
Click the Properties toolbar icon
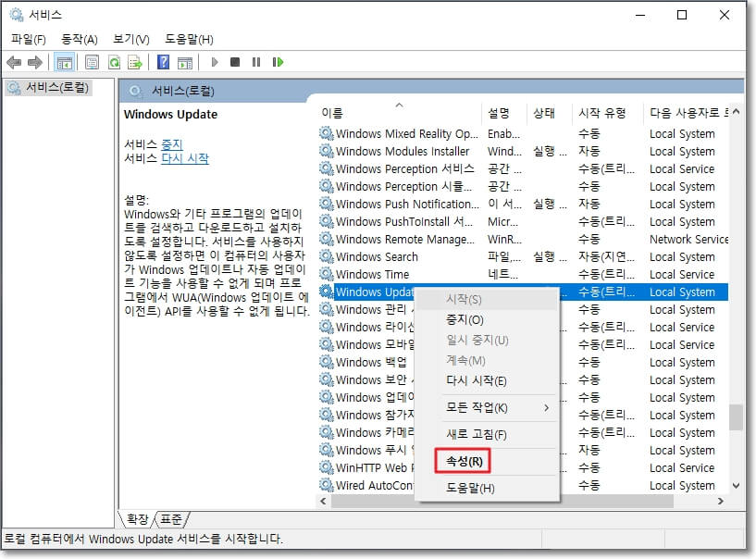pos(92,62)
